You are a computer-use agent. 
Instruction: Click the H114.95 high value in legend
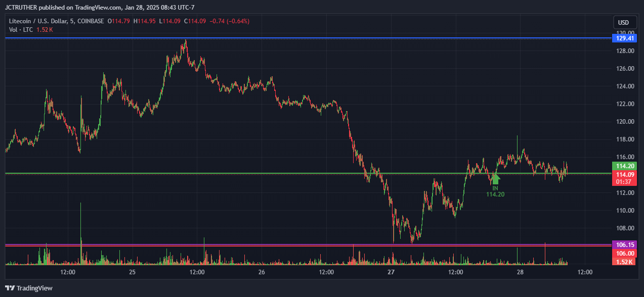pyautogui.click(x=145, y=21)
